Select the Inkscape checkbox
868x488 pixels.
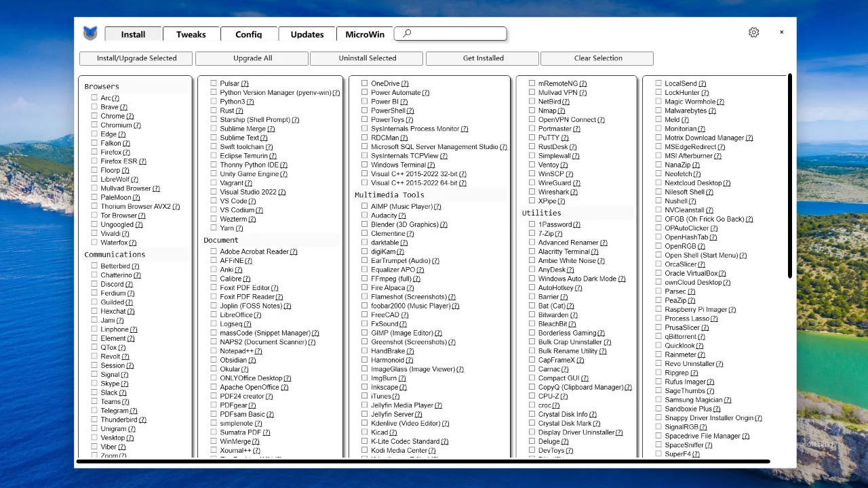click(x=365, y=387)
